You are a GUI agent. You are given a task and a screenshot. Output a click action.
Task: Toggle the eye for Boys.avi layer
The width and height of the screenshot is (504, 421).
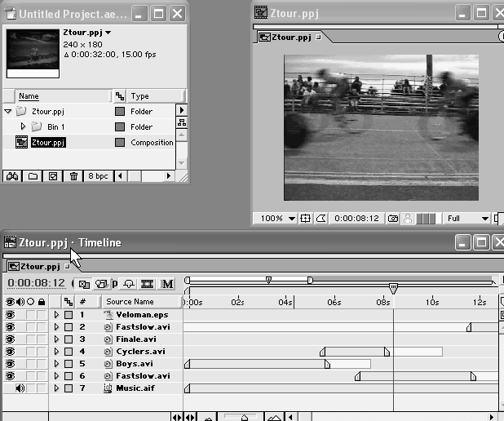[x=10, y=364]
